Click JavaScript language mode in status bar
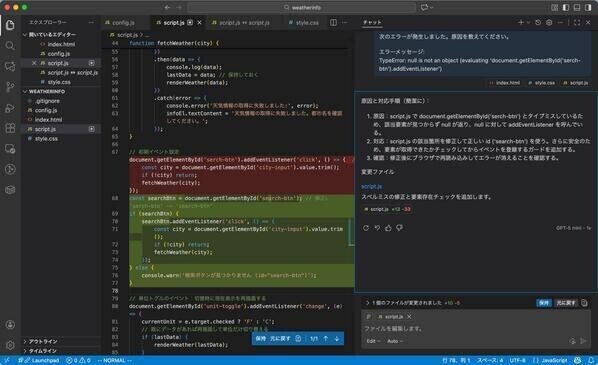598x365 pixels. coord(553,360)
